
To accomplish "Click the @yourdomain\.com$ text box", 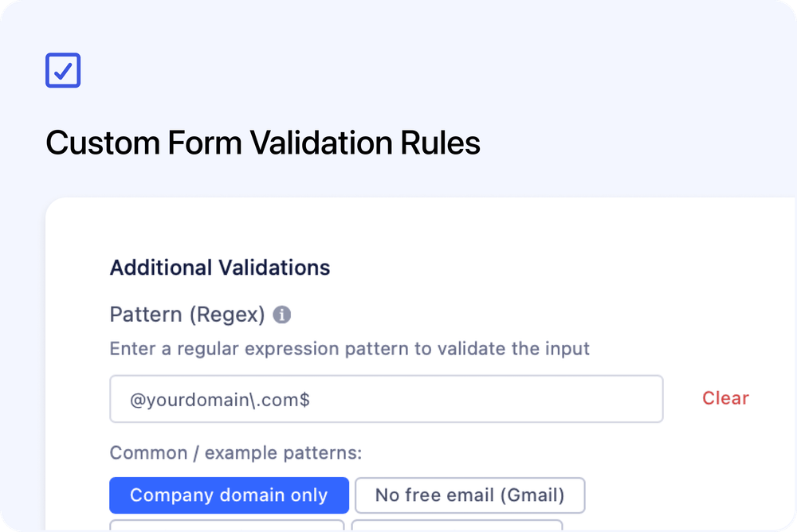I will coord(386,398).
